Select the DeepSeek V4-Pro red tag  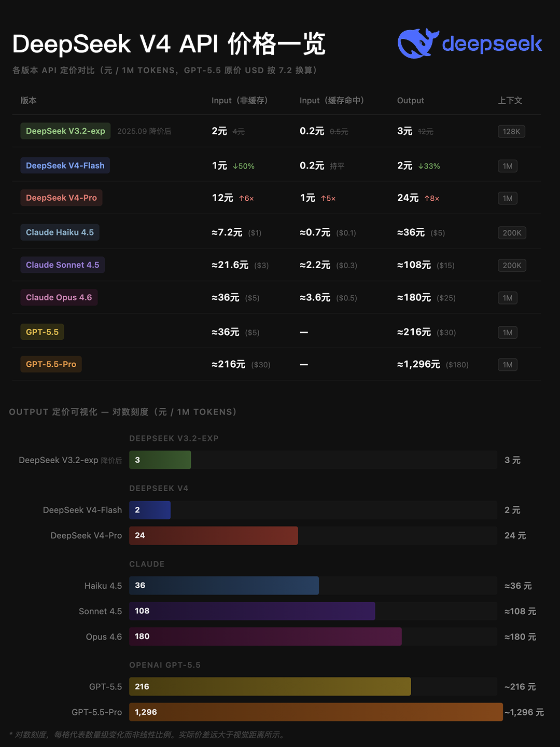pyautogui.click(x=61, y=198)
